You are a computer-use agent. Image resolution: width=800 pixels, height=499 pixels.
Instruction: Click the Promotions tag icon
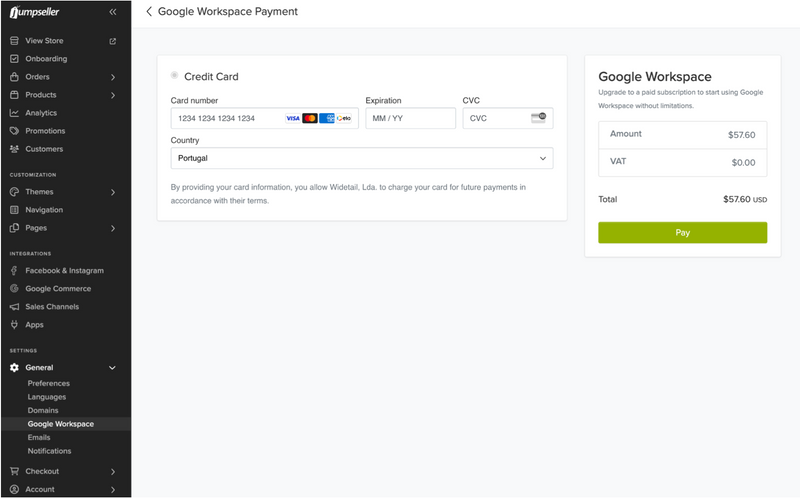(x=14, y=131)
